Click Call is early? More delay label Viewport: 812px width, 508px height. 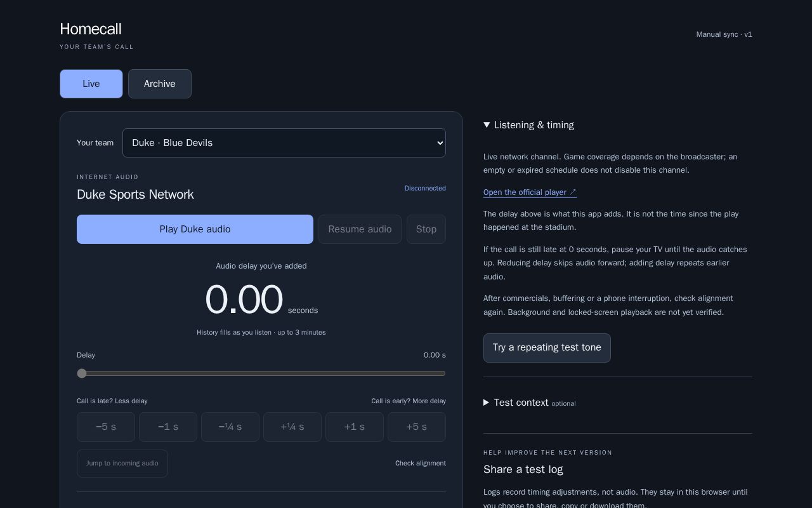click(409, 401)
